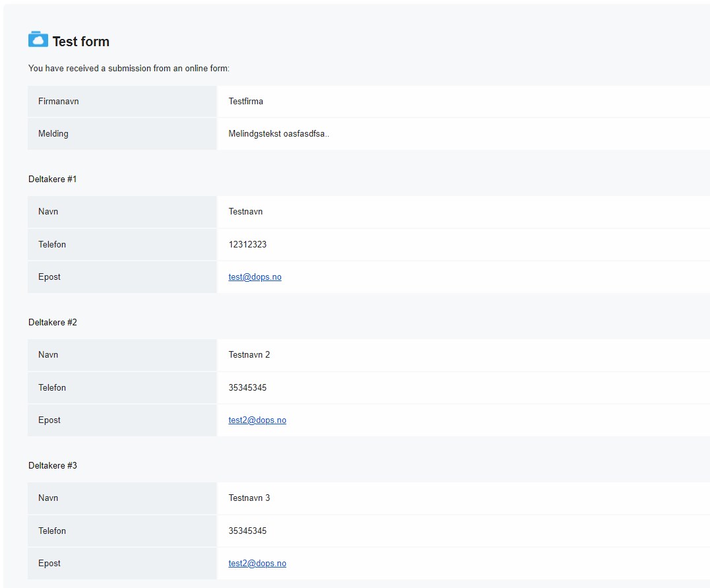The image size is (710, 588).
Task: Click the Deltakere #3 section heading
Action: (x=53, y=466)
